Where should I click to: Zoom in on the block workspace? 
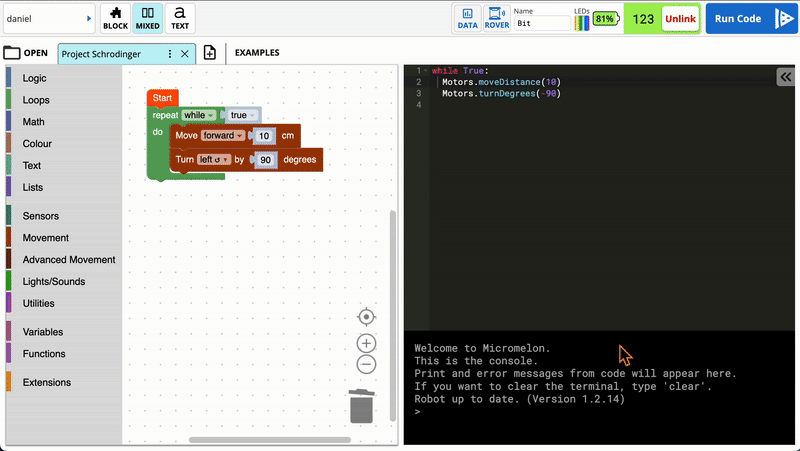[366, 343]
